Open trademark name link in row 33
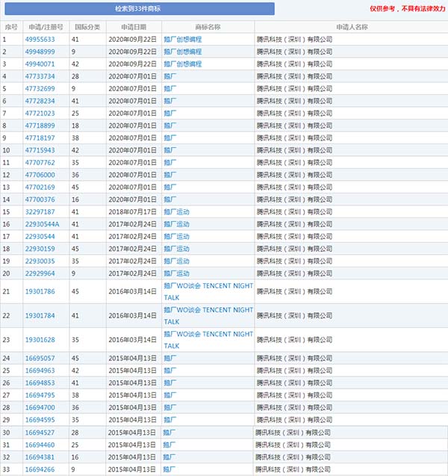Viewport: 448px width, 476px height. click(169, 469)
